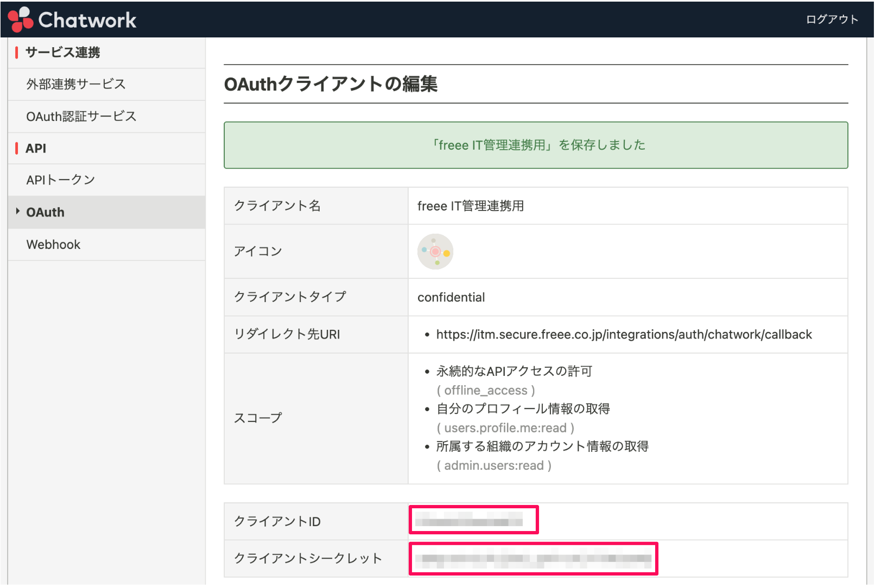Image resolution: width=875 pixels, height=588 pixels.
Task: Click the Chatwork logo
Action: [72, 20]
